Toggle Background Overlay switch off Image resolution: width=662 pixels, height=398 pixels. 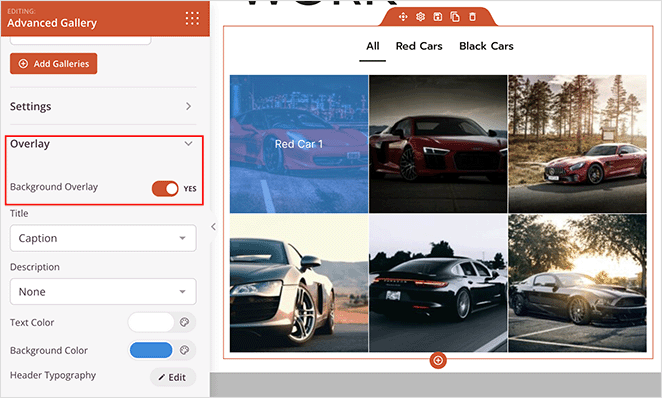165,189
